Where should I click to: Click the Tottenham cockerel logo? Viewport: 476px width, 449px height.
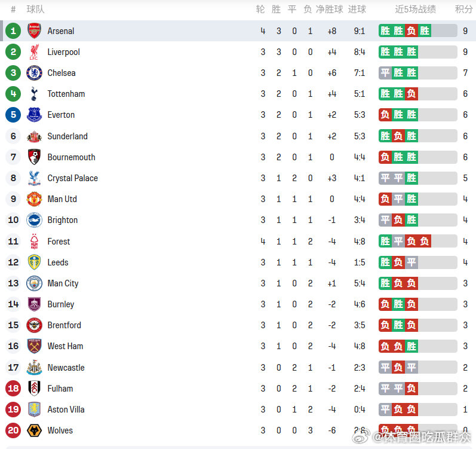click(x=34, y=94)
